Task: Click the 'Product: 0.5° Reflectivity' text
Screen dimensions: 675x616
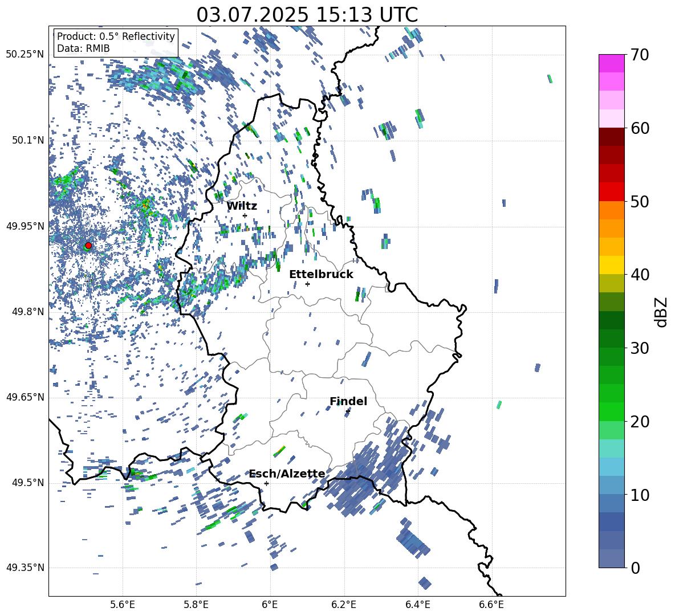Action: (x=116, y=36)
